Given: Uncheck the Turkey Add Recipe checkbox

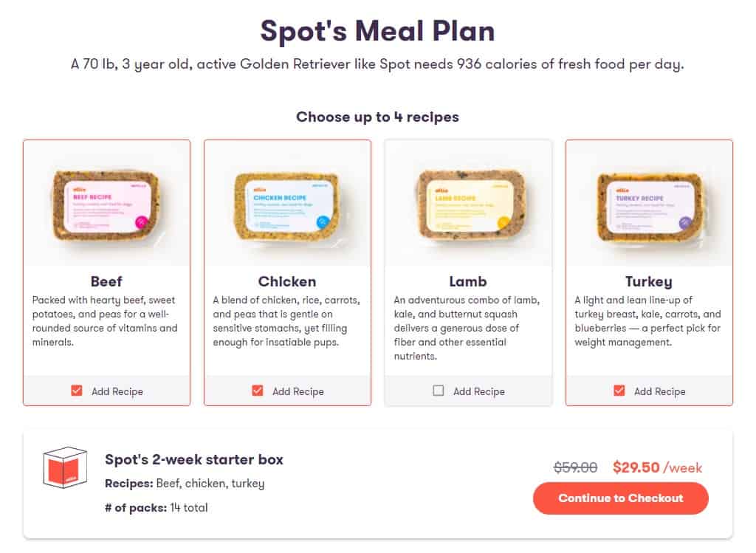Looking at the screenshot, I should (619, 391).
